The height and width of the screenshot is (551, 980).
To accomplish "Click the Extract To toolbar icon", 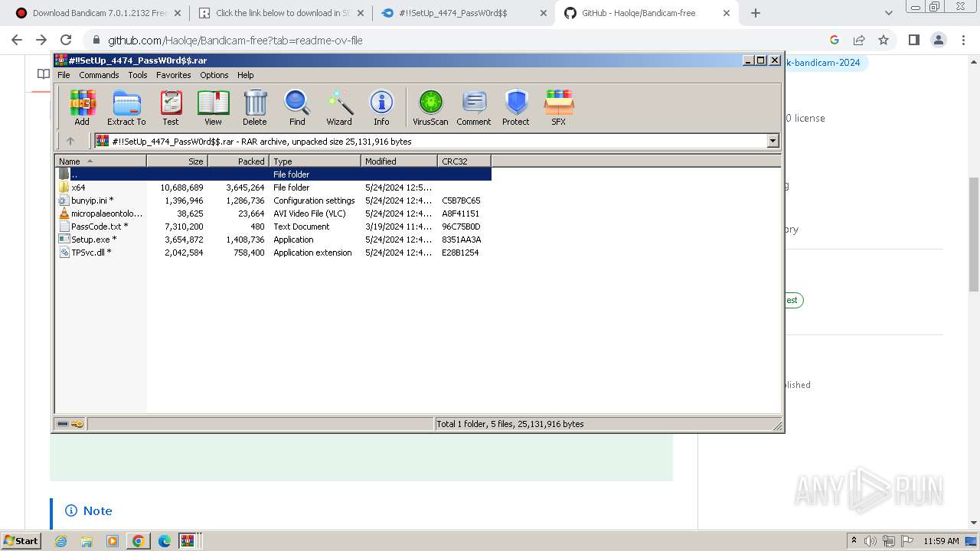I will [126, 107].
